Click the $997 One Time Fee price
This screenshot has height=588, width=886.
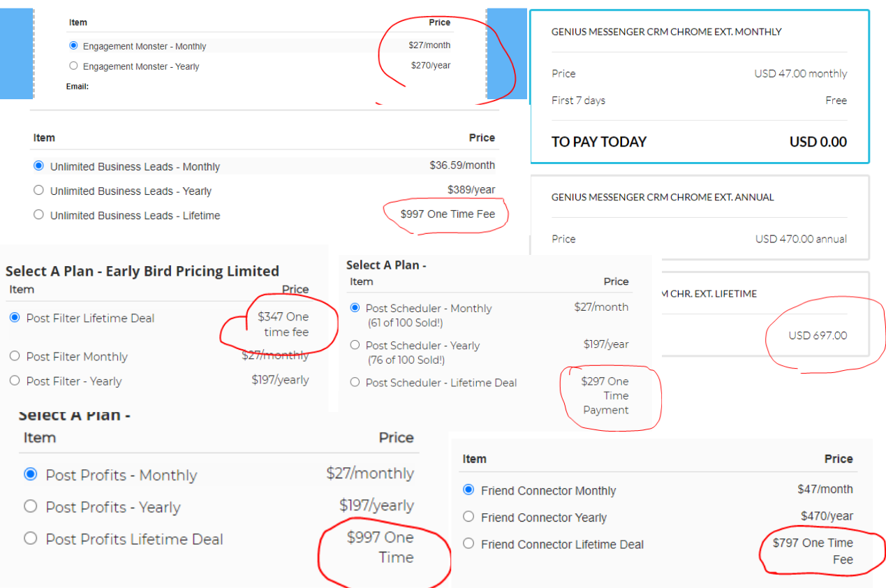(x=448, y=214)
